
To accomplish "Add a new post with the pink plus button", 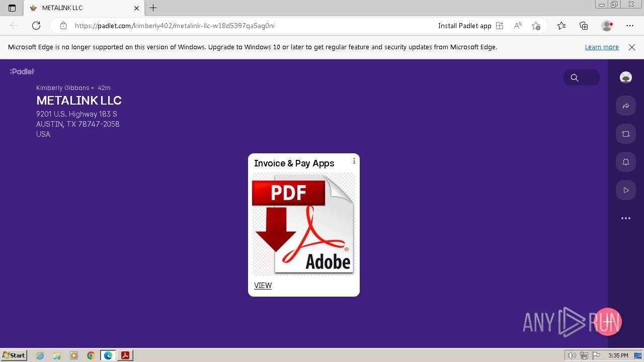I will 608,322.
